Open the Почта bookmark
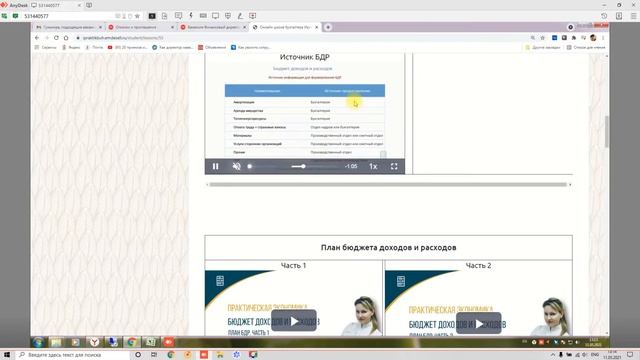 [94, 47]
